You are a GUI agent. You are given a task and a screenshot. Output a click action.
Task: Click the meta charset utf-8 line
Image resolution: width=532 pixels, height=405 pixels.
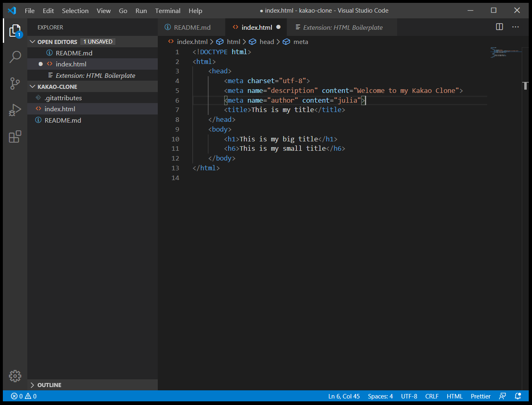(x=267, y=81)
